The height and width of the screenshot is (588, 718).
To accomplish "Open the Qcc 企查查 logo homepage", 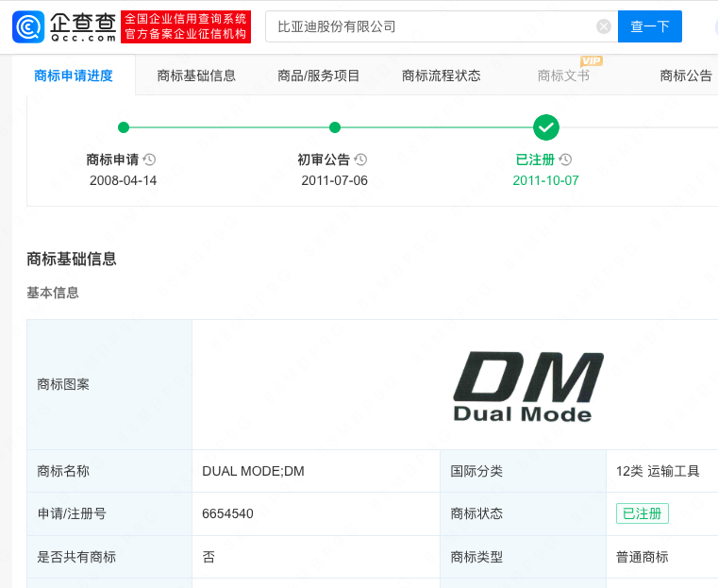I will pyautogui.click(x=64, y=27).
